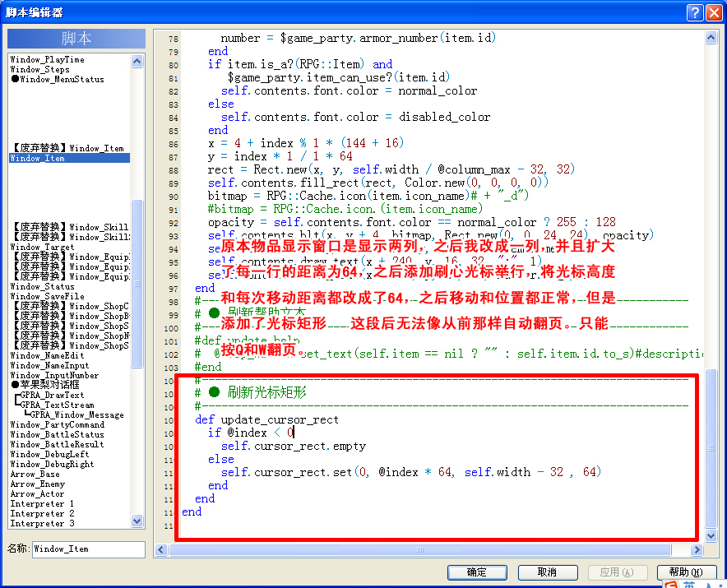Select the Window_NameEdit script
Image resolution: width=727 pixels, height=588 pixels.
click(x=48, y=355)
